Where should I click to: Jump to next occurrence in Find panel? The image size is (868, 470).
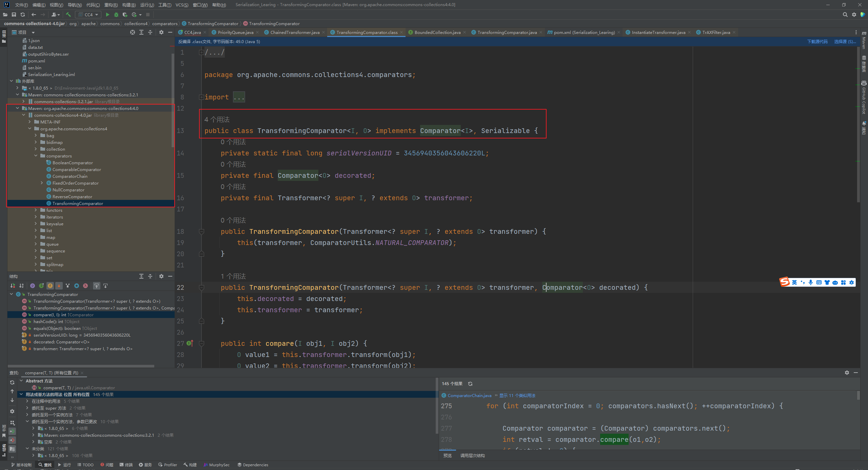tap(12, 400)
